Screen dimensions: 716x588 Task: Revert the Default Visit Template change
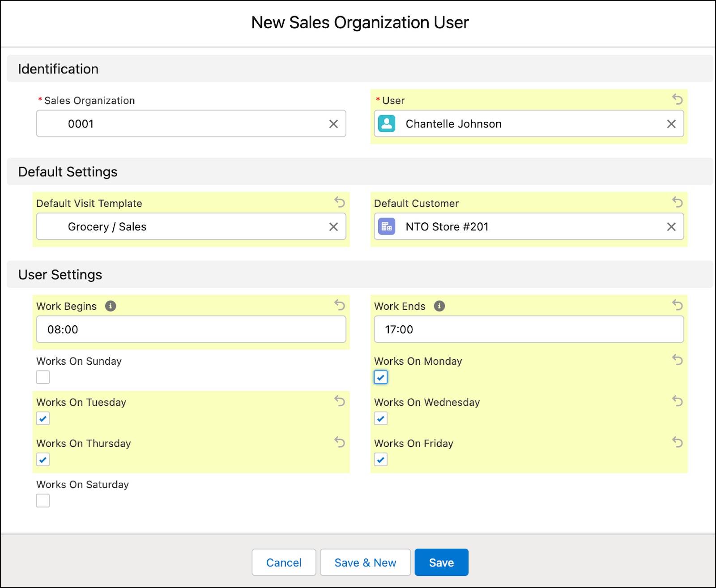pyautogui.click(x=339, y=202)
